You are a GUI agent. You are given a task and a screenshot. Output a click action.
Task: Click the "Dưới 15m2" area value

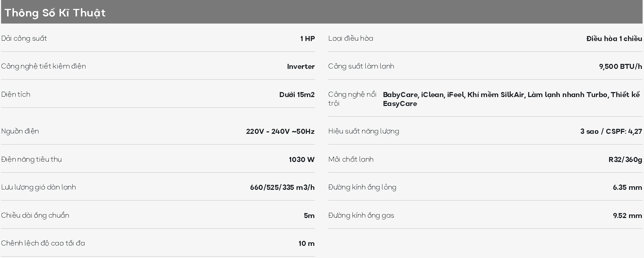coord(297,95)
